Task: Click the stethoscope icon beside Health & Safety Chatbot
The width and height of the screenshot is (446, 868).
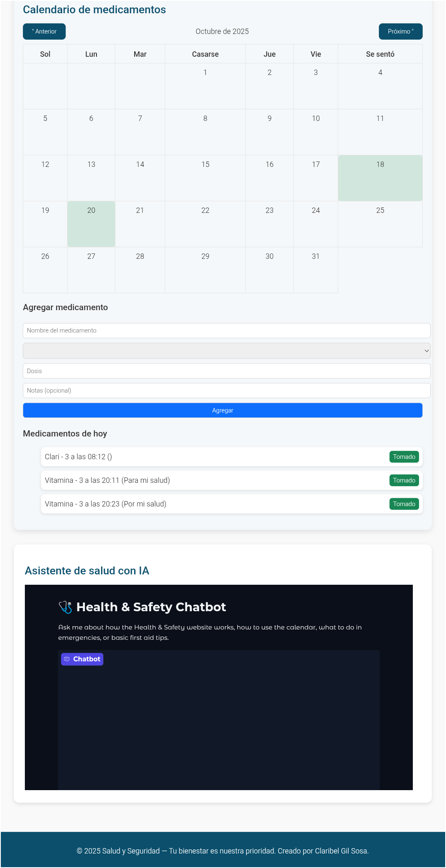Action: [x=65, y=607]
